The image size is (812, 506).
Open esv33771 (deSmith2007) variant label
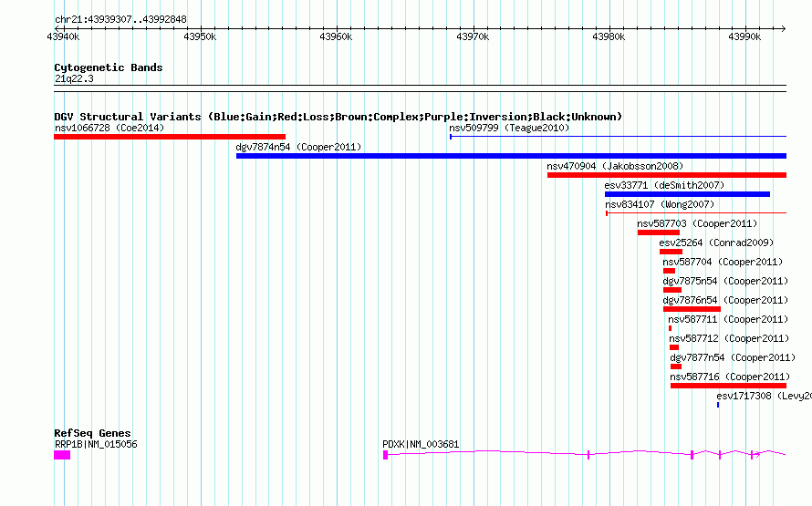pos(664,185)
